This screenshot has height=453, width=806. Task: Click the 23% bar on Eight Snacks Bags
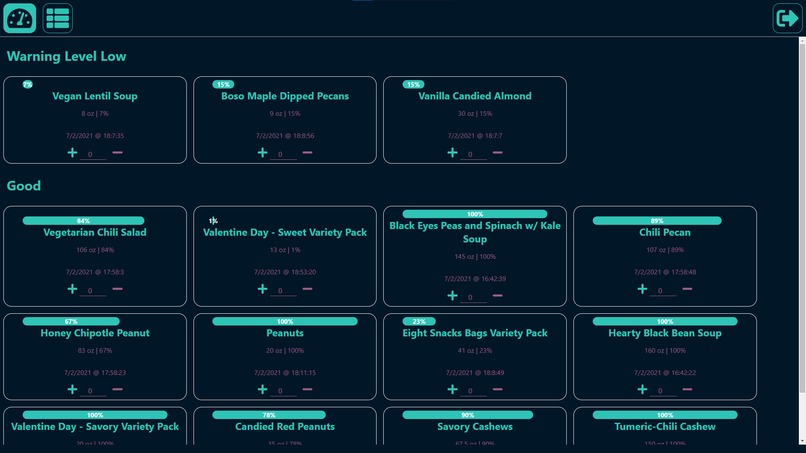pos(419,321)
